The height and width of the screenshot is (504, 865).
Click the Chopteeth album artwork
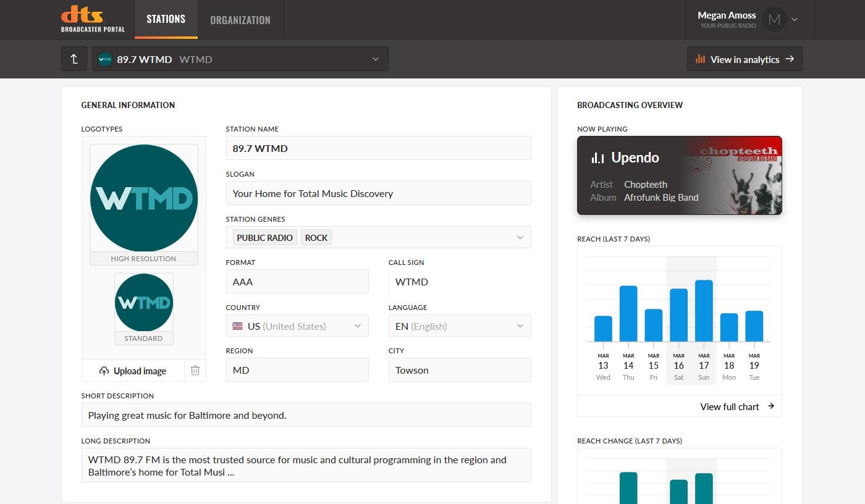pyautogui.click(x=732, y=175)
